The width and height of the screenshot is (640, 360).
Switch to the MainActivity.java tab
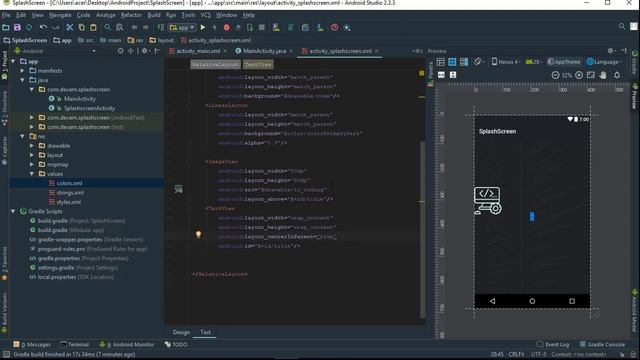tap(264, 51)
